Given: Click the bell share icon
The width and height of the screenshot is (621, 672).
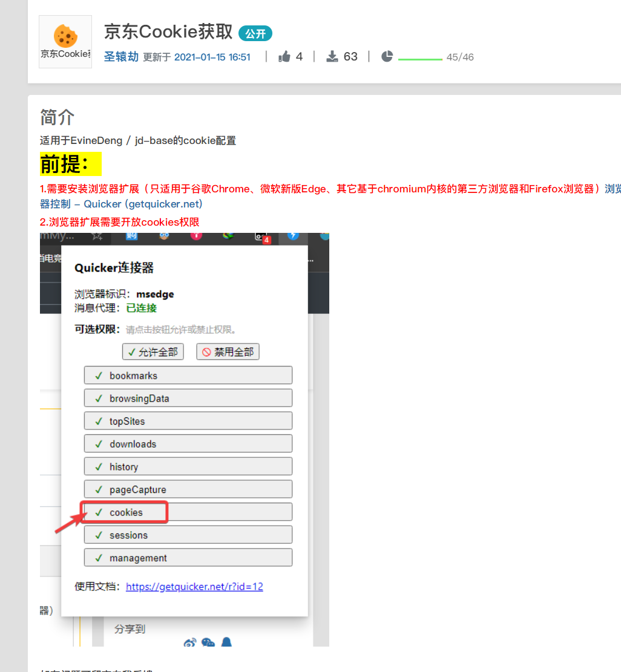Looking at the screenshot, I should coord(226,642).
